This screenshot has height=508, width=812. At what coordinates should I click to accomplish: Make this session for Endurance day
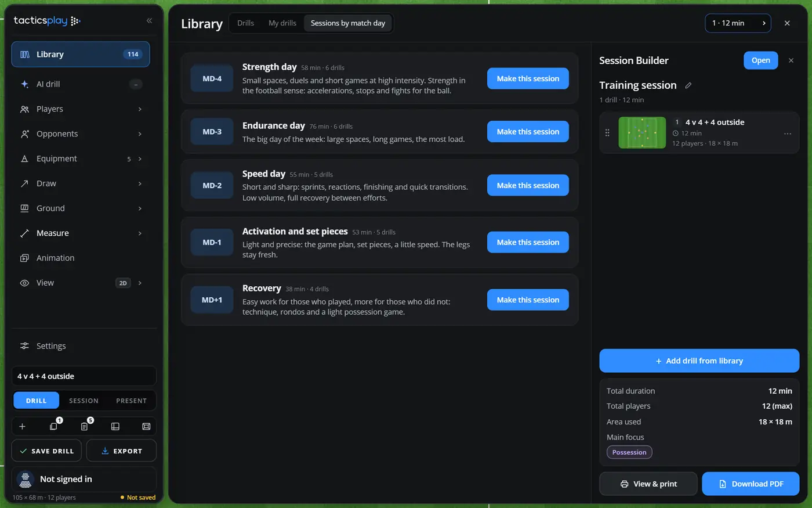point(528,132)
